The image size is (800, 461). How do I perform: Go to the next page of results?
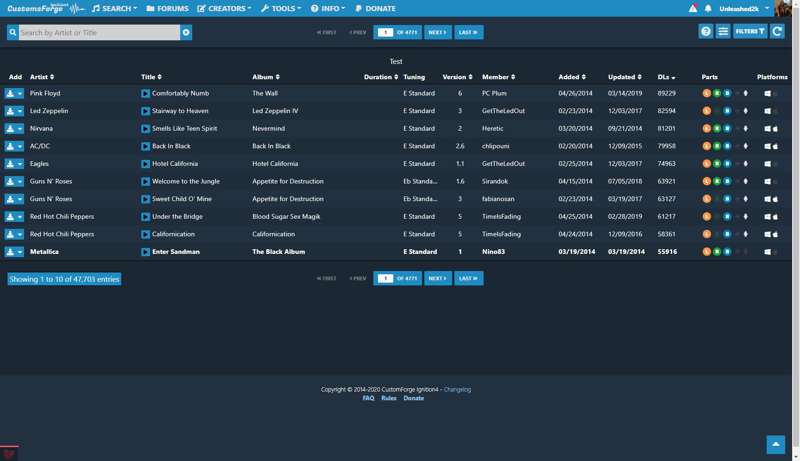(437, 32)
